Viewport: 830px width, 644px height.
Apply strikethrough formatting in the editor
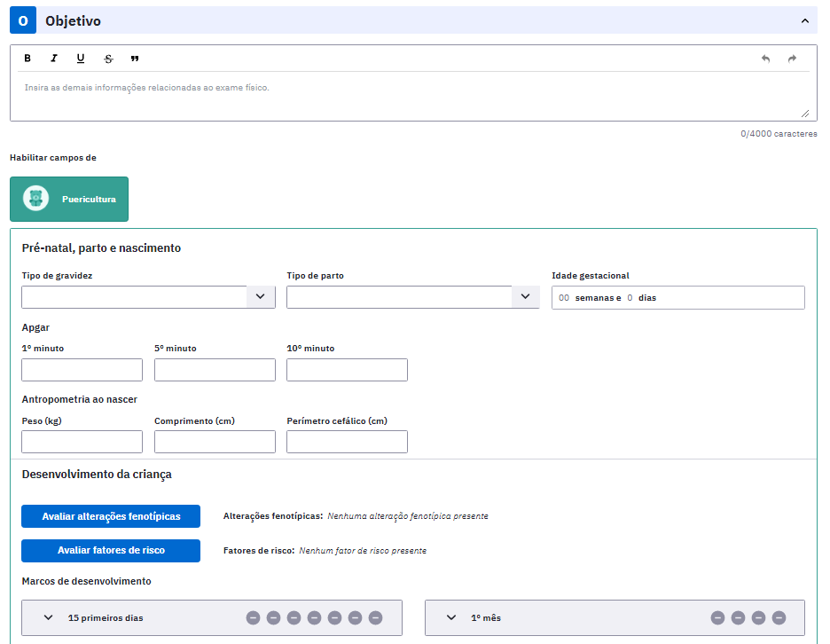[108, 59]
